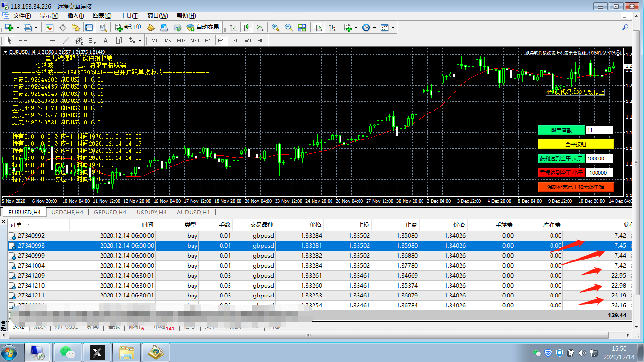Create a new chart via toolbar icon
This screenshot has width=644, height=362.
[x=10, y=28]
